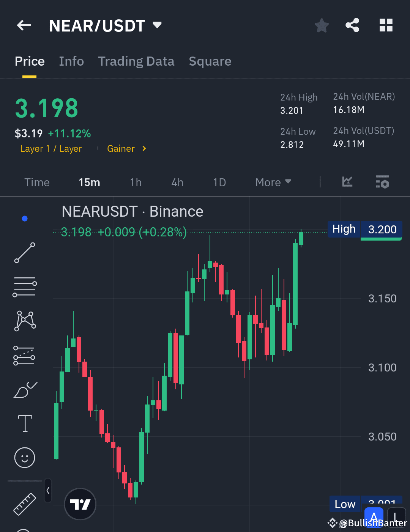410x532 pixels.
Task: Select the ruler measurement tool
Action: (24, 505)
